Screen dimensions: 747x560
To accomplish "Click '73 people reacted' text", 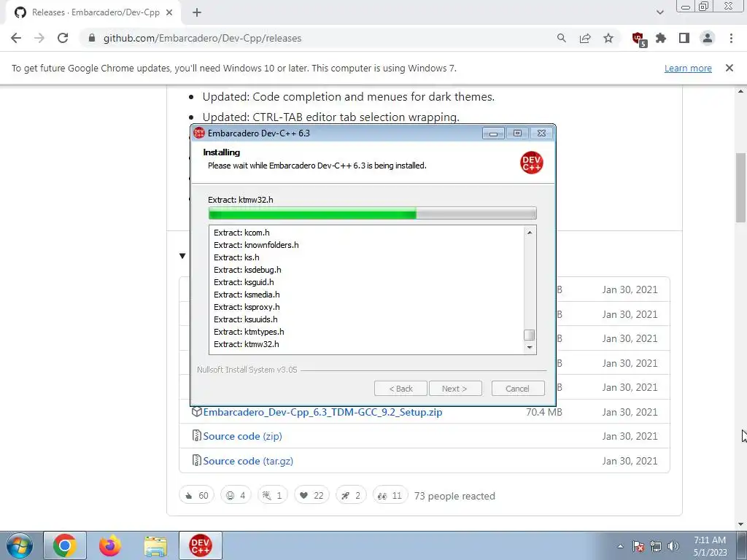I will click(454, 496).
